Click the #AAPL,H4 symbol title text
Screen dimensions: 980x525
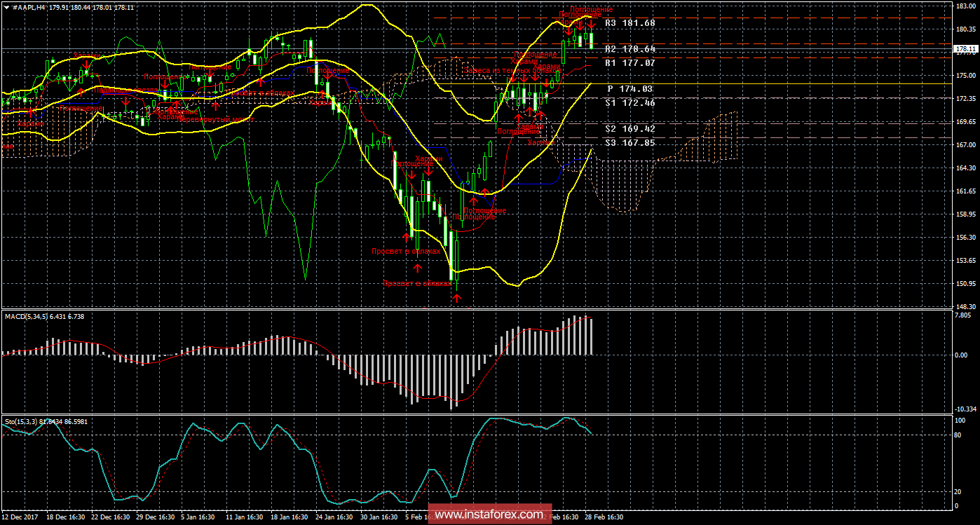(29, 6)
